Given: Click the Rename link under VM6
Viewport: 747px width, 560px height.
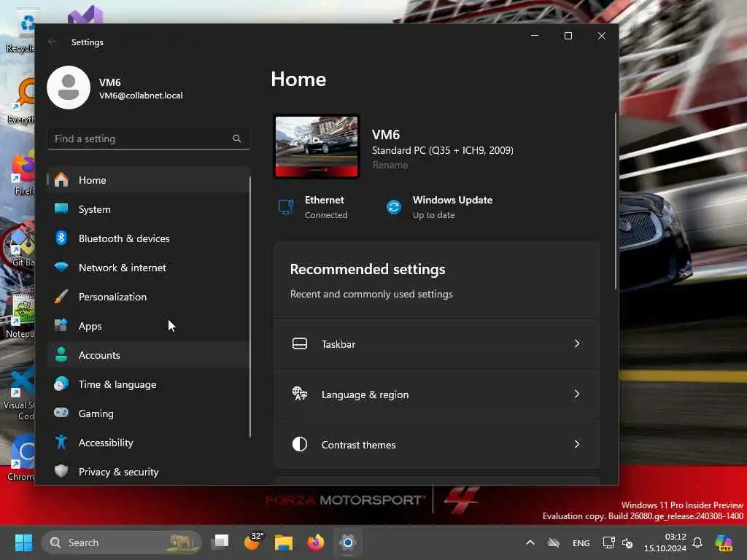Looking at the screenshot, I should pos(390,165).
